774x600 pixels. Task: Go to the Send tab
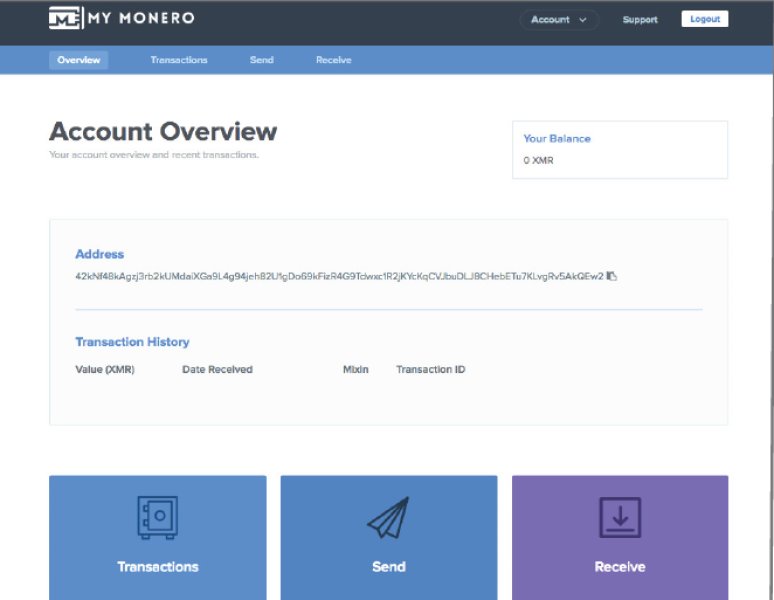(x=261, y=60)
